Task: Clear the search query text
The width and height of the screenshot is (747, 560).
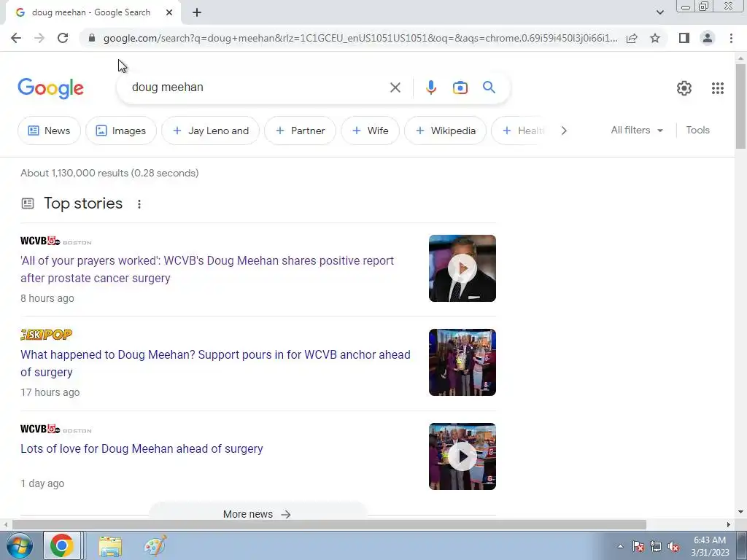Action: pyautogui.click(x=395, y=87)
